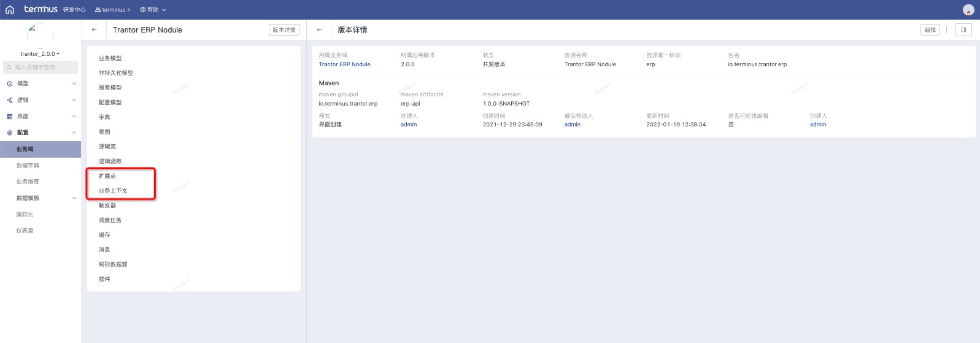
Task: Click update time 2022-01-19 12:38:04
Action: click(676, 125)
